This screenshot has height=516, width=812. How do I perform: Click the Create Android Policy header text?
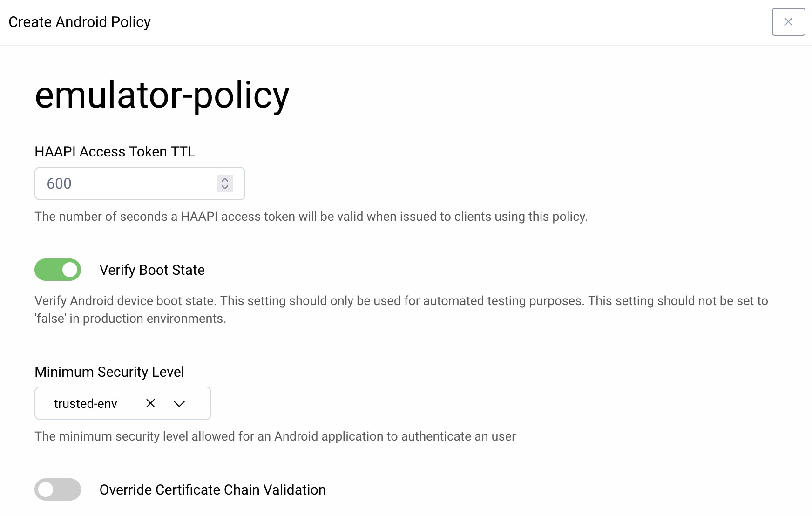80,22
